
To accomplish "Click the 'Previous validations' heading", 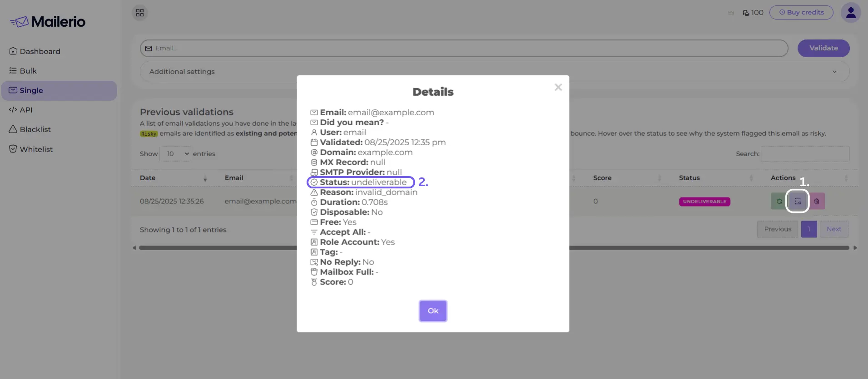I will coord(187,112).
